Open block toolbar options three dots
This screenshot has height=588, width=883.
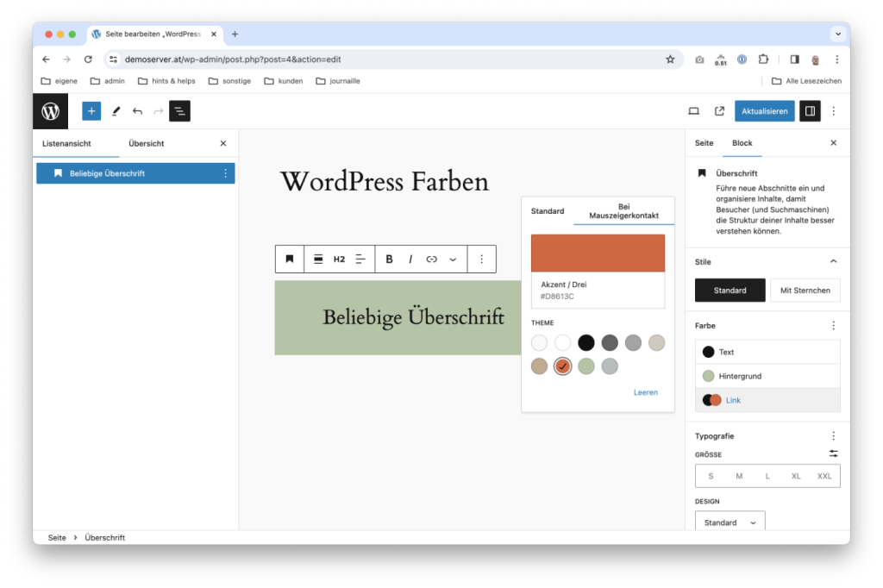tap(481, 259)
